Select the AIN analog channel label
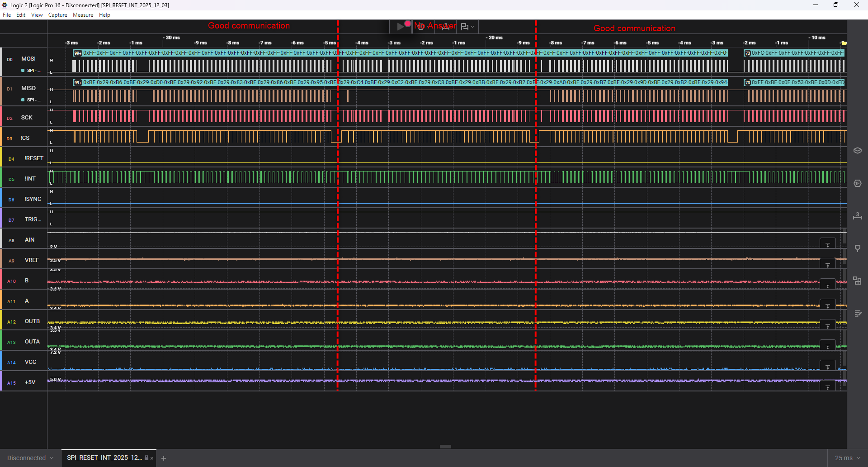Viewport: 868px width, 467px height. (29, 240)
